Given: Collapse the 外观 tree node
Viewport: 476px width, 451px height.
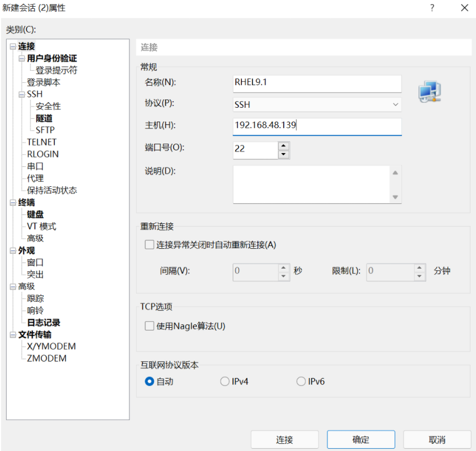Looking at the screenshot, I should [13, 250].
